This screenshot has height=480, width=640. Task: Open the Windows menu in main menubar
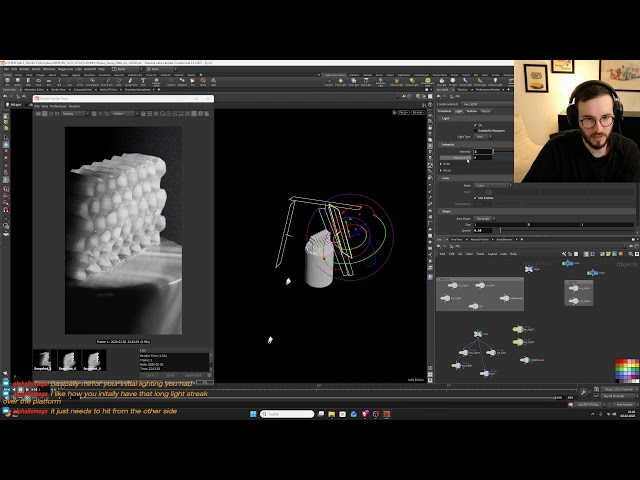(x=49, y=69)
